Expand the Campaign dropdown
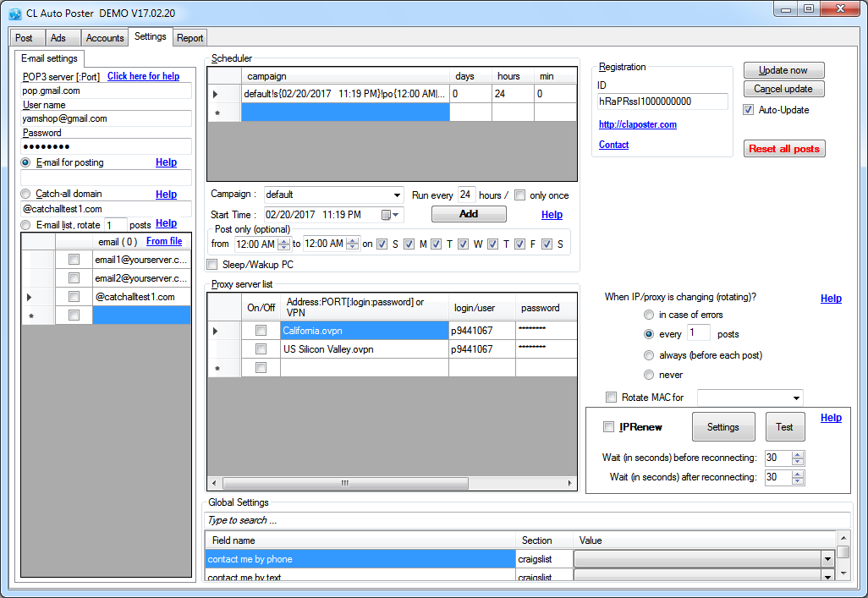 [397, 195]
